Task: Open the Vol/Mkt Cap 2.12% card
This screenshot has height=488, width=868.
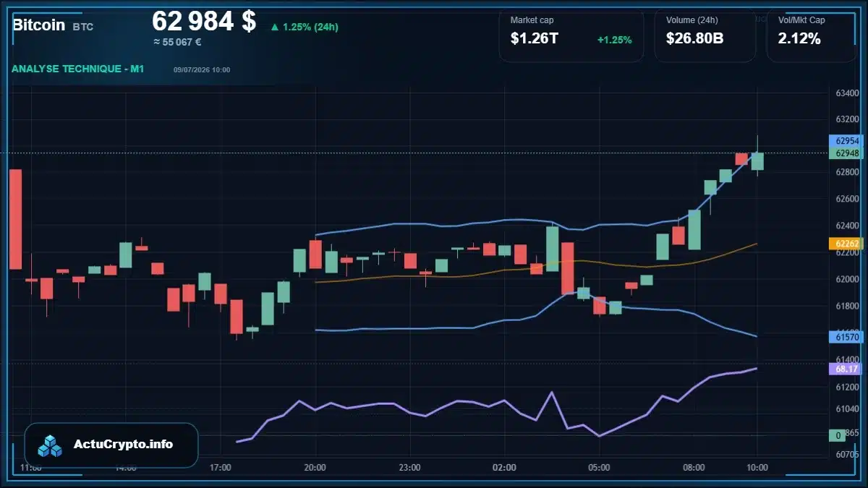Action: coord(812,35)
